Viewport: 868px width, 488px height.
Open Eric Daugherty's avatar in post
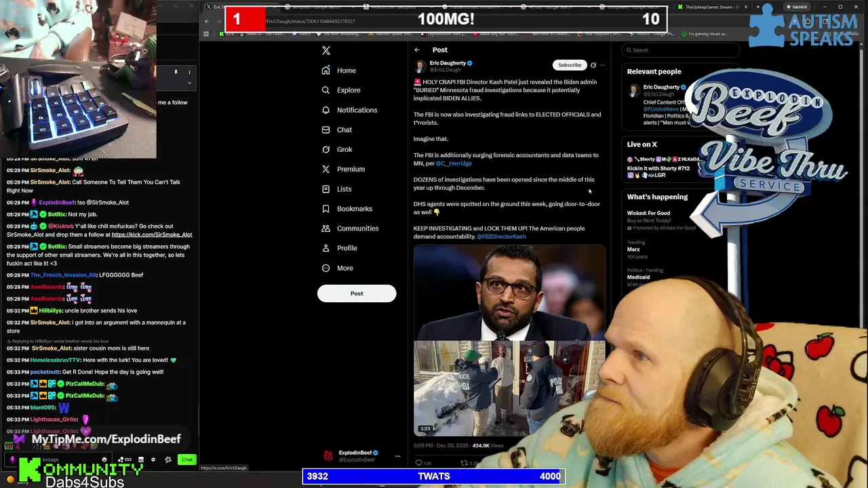(420, 66)
